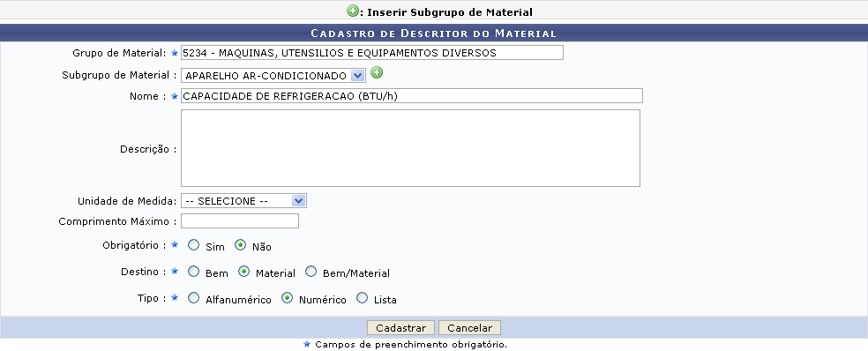Focus the Comprimento Máximo field
This screenshot has width=868, height=351.
(240, 220)
